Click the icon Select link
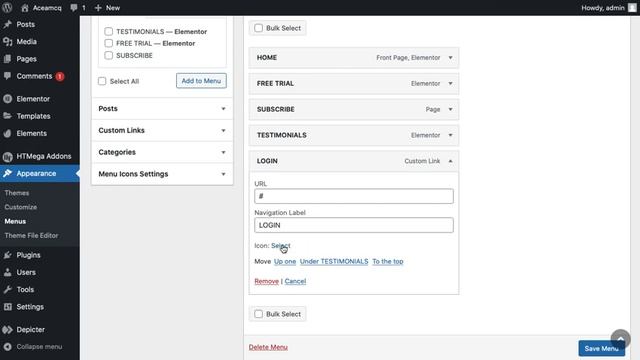This screenshot has height=360, width=640. click(281, 246)
